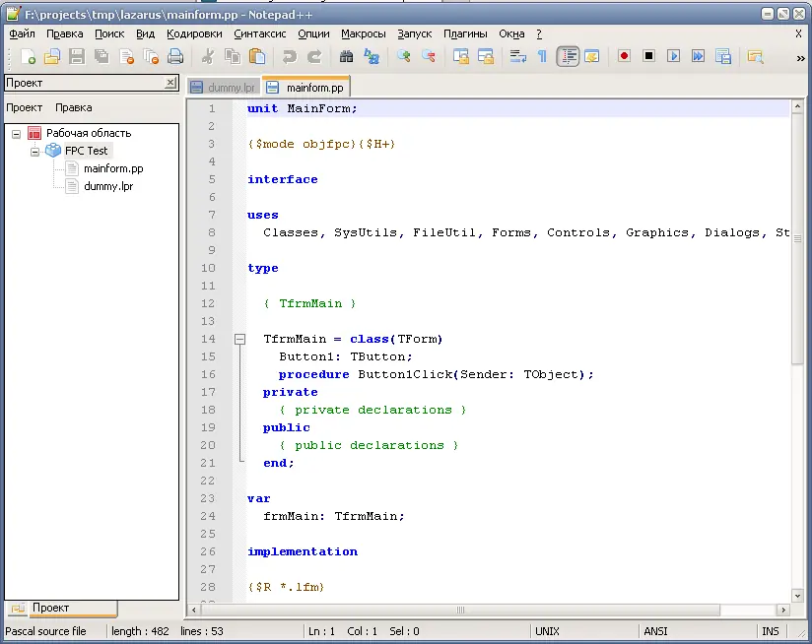Viewport: 812px width, 644px height.
Task: Zoom out with the magnifier minus icon
Action: click(x=429, y=56)
